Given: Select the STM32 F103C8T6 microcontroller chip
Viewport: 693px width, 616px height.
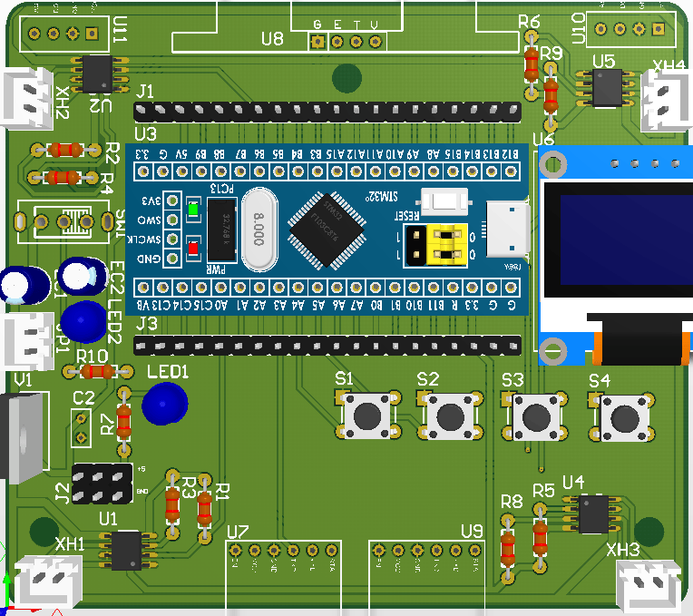Looking at the screenshot, I should pyautogui.click(x=327, y=230).
